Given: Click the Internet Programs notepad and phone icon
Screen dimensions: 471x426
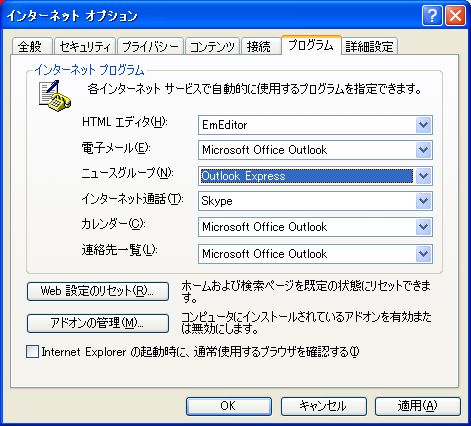Looking at the screenshot, I should (55, 96).
